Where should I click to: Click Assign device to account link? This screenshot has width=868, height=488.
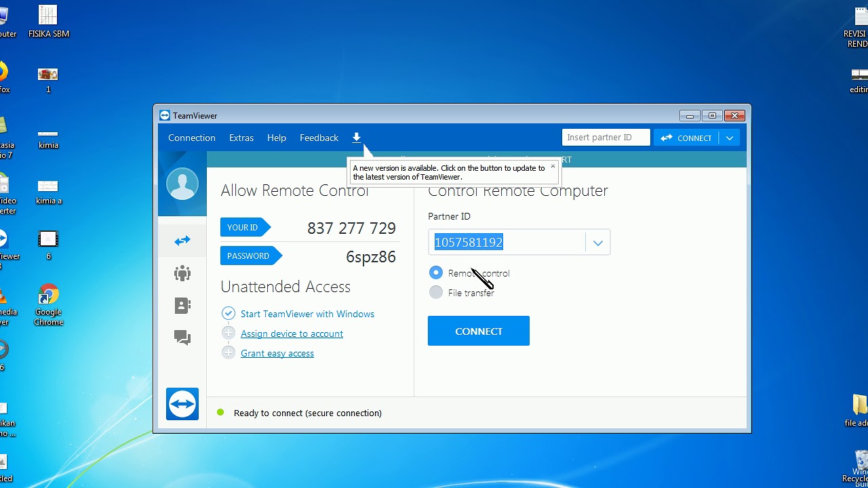click(x=292, y=333)
